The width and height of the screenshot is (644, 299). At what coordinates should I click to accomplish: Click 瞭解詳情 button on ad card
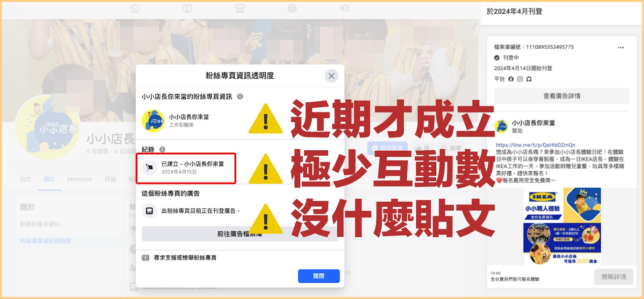[614, 277]
